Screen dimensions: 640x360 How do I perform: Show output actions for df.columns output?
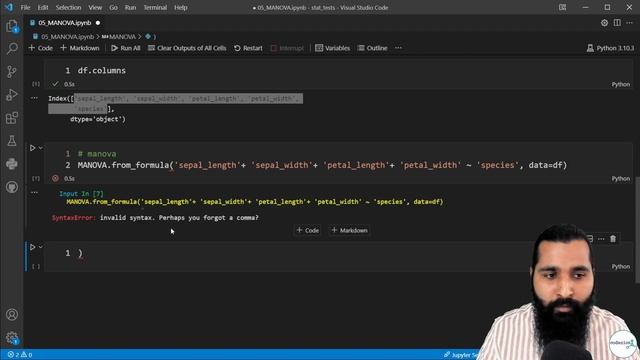pyautogui.click(x=34, y=98)
